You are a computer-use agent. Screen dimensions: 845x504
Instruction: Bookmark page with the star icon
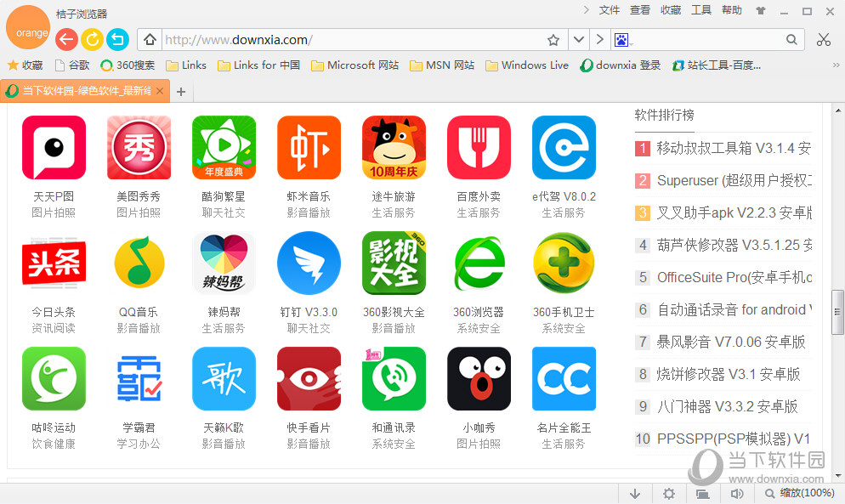553,40
